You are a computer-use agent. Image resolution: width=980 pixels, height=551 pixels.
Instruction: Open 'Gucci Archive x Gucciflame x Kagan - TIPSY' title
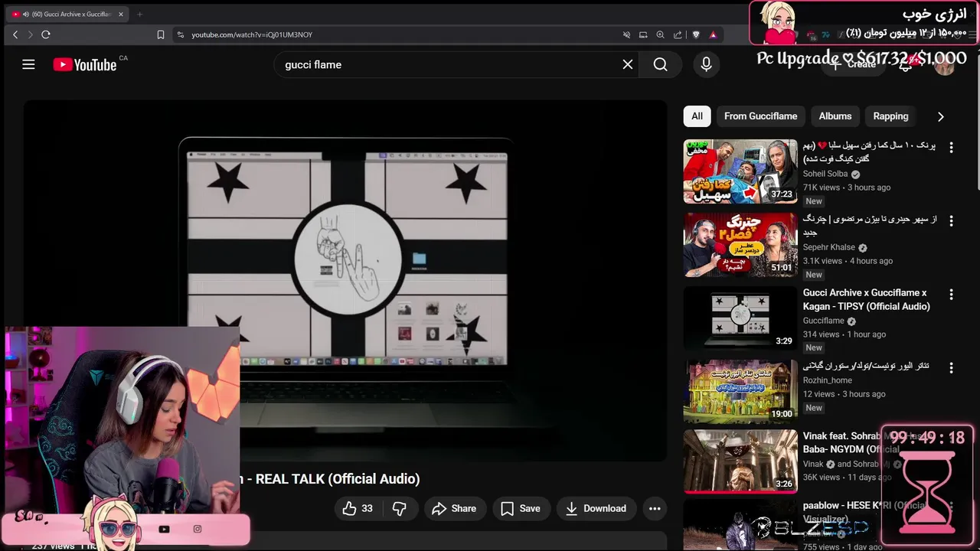[867, 299]
